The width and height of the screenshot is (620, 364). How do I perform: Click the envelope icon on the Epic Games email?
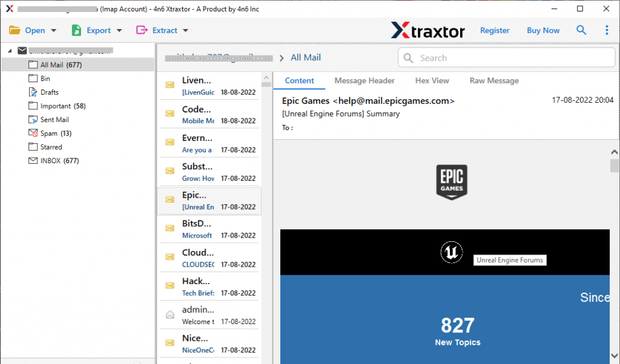pyautogui.click(x=171, y=200)
